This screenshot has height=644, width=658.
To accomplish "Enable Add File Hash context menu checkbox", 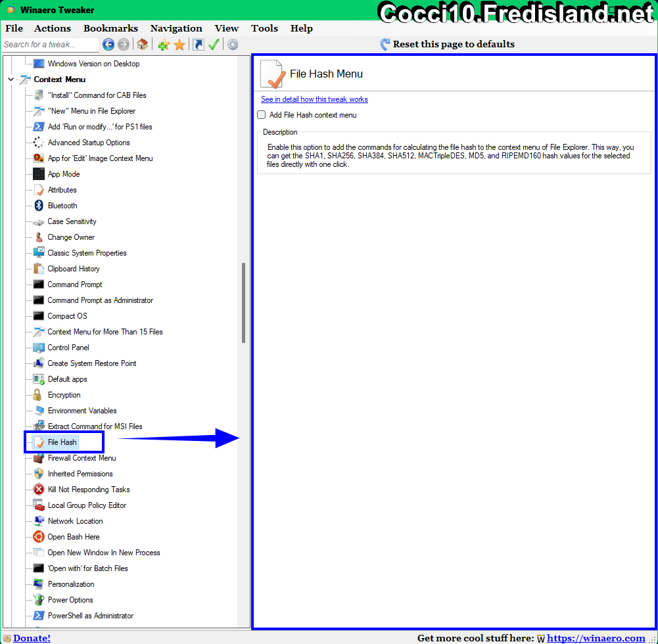I will click(x=262, y=115).
